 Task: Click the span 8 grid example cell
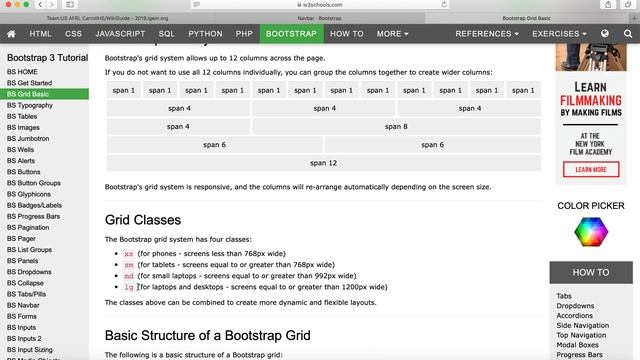tap(396, 127)
